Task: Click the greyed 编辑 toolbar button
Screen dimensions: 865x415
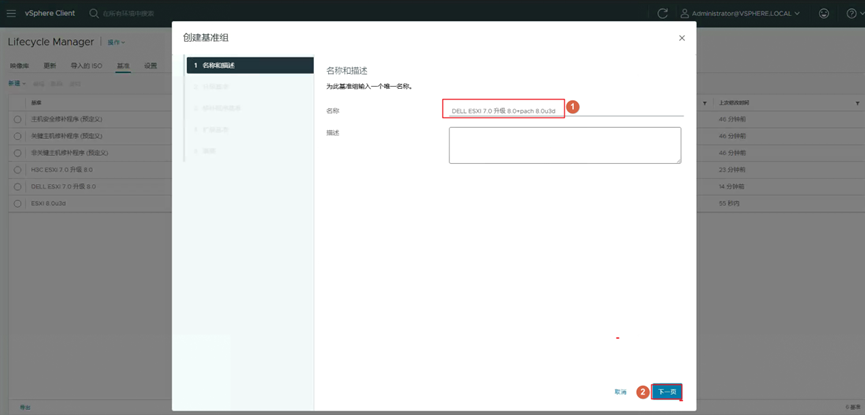Action: click(x=38, y=83)
